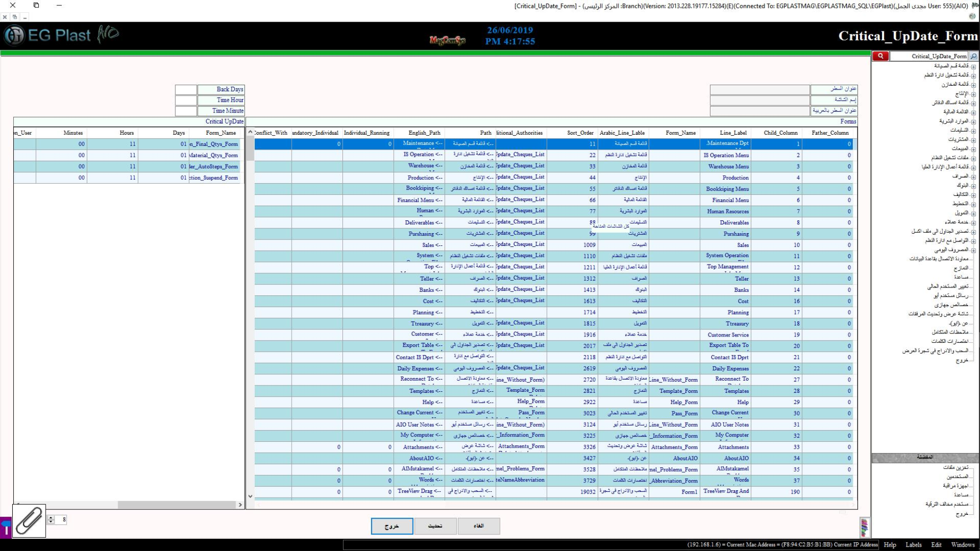
Task: Expand the التكاليف tree node
Action: [x=973, y=195]
